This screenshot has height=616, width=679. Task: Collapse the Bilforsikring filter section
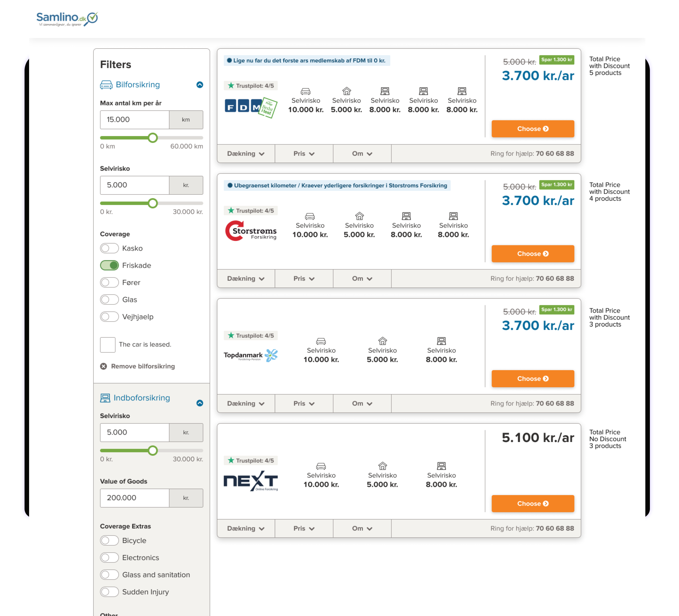click(200, 85)
